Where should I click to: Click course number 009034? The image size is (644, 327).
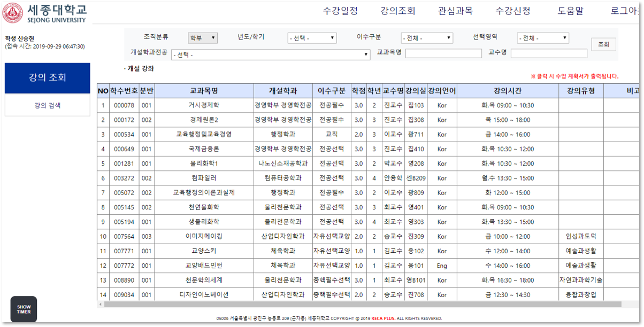124,294
